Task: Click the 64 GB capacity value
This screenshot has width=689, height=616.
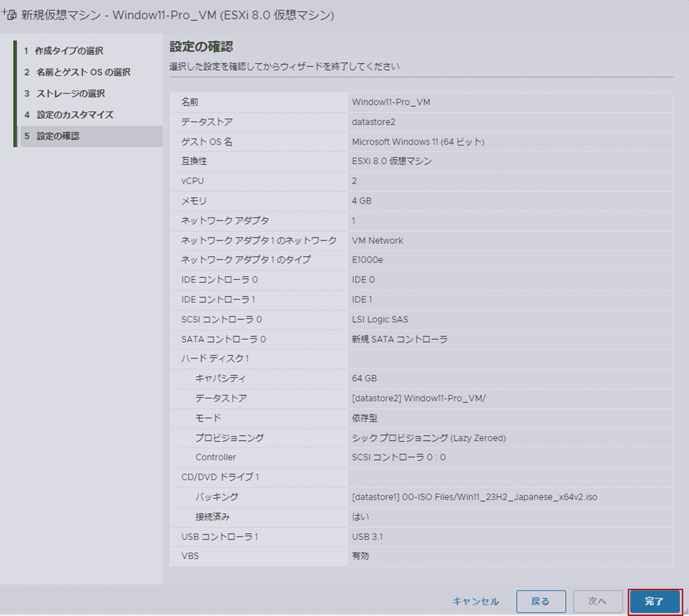Action: click(x=364, y=378)
